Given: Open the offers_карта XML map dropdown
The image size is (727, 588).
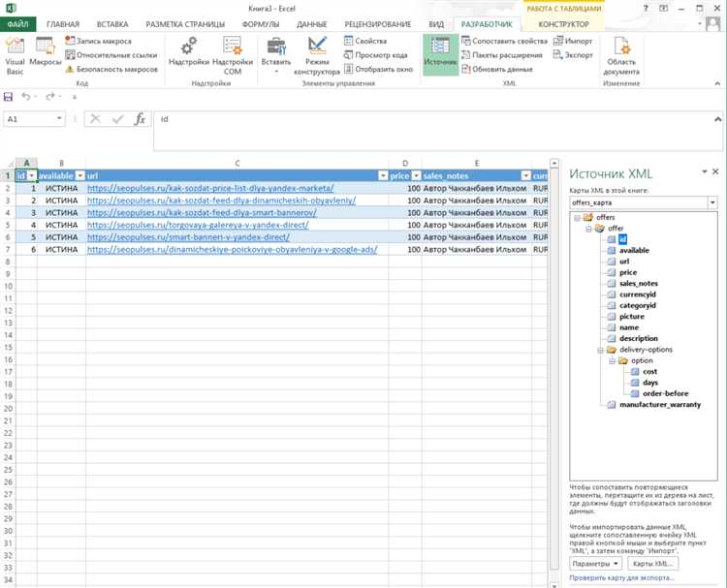Looking at the screenshot, I should click(x=712, y=202).
